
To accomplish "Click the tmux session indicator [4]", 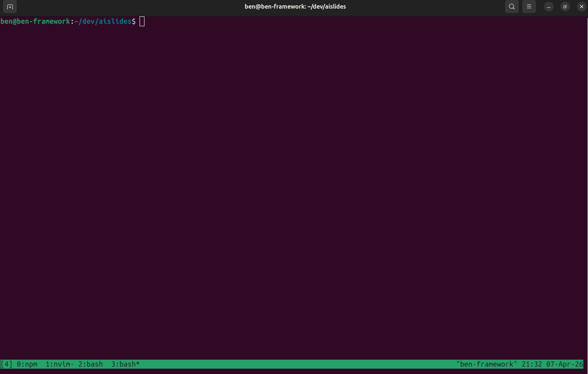I will pyautogui.click(x=6, y=364).
